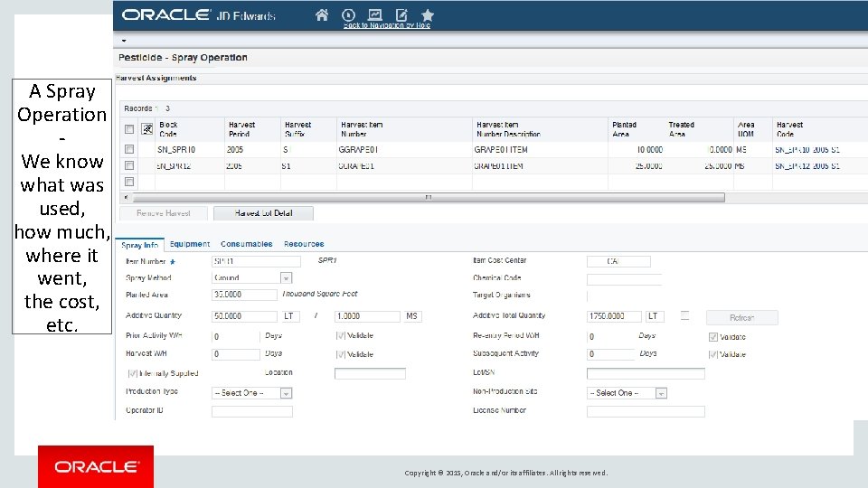Open the Non-Production Site dropdown
The image size is (868, 488).
pyautogui.click(x=661, y=393)
